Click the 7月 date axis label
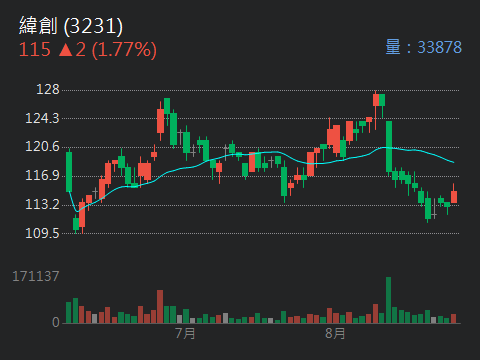Image resolution: width=480 pixels, height=360 pixels. click(185, 333)
